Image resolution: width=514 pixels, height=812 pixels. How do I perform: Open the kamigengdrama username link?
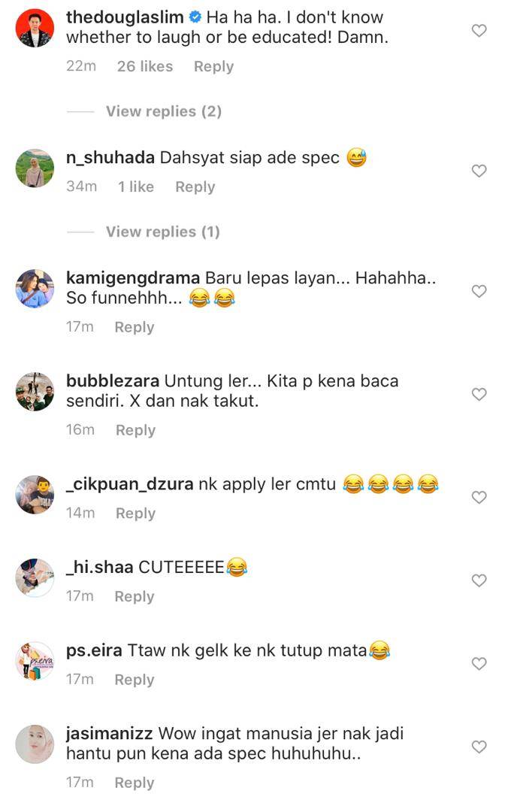133,278
